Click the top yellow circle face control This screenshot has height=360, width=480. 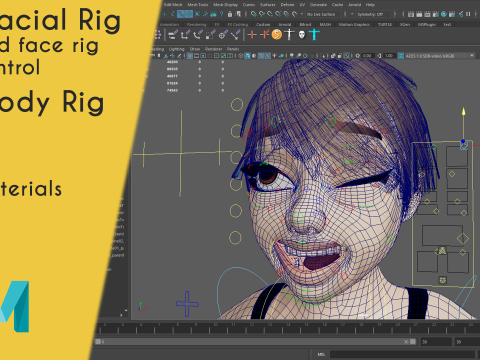pos(237,104)
